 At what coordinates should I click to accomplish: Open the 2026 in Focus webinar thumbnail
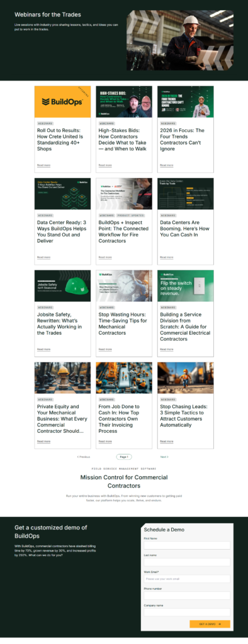click(x=186, y=102)
